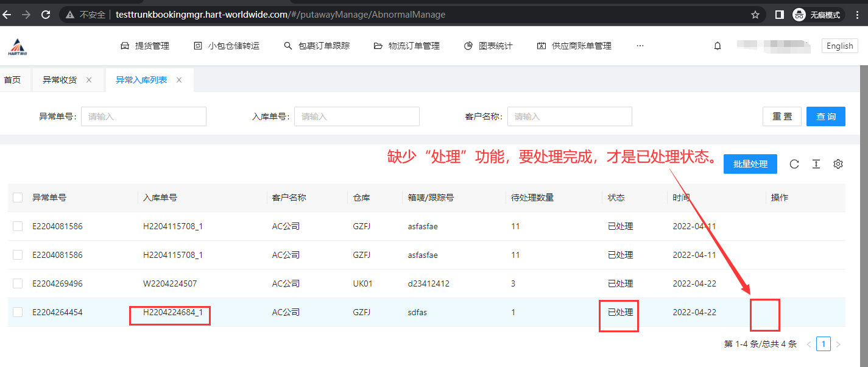Open the table density icon
The width and height of the screenshot is (868, 367).
[816, 164]
